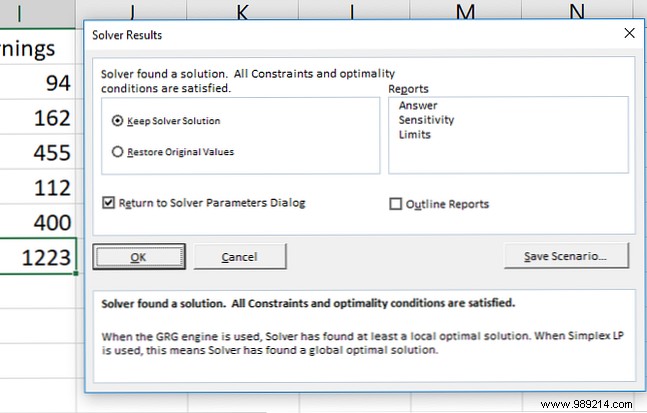Image resolution: width=647 pixels, height=413 pixels.
Task: Select the Sensitivity report
Action: tap(426, 120)
